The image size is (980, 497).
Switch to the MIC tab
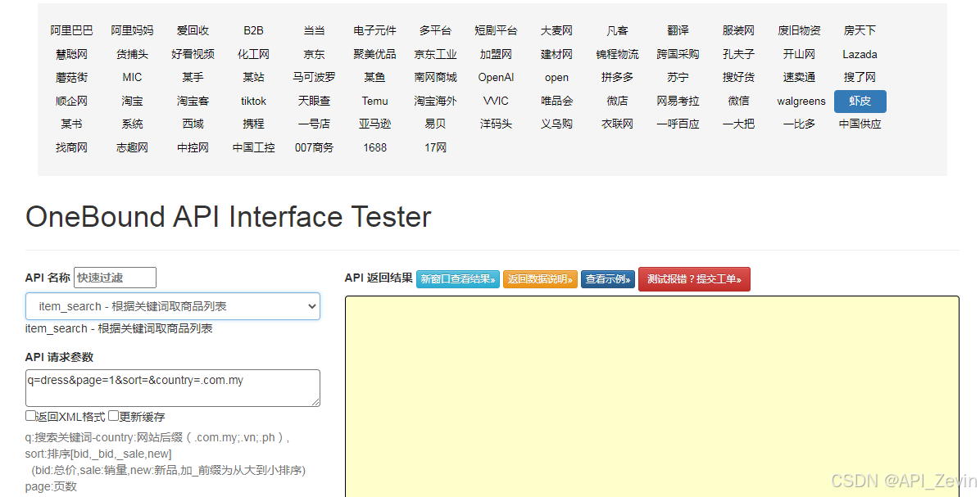(132, 78)
